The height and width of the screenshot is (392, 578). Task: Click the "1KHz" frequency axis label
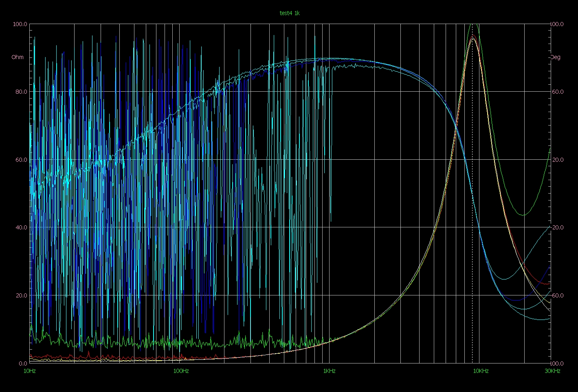pyautogui.click(x=329, y=371)
